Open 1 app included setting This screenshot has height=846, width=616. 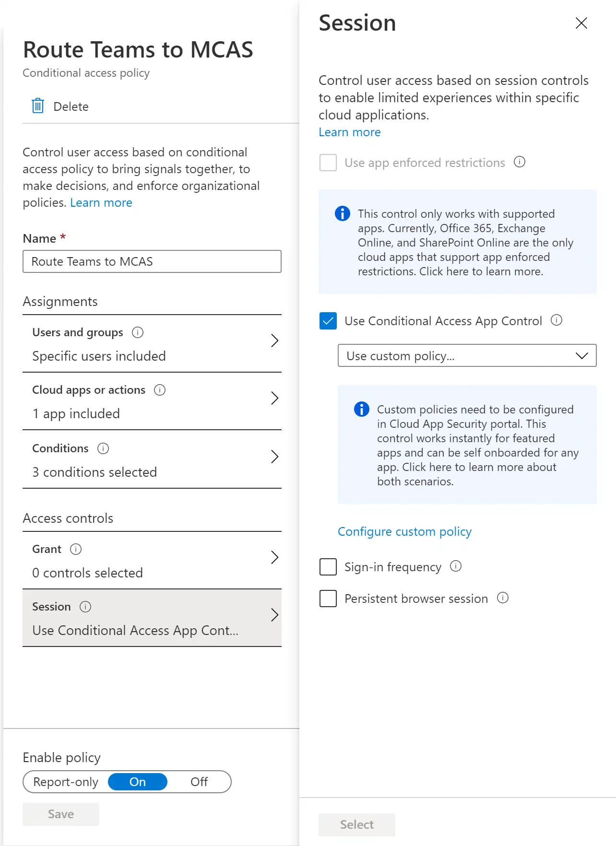(76, 413)
